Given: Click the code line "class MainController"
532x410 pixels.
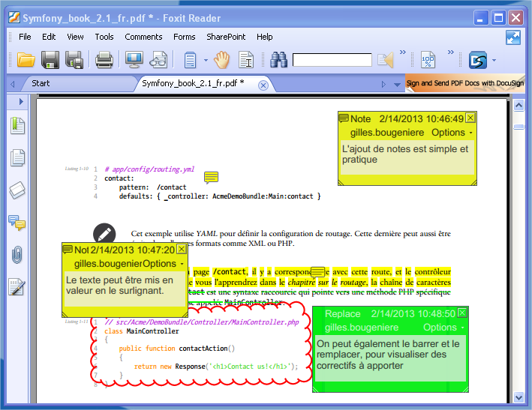Looking at the screenshot, I should (142, 331).
